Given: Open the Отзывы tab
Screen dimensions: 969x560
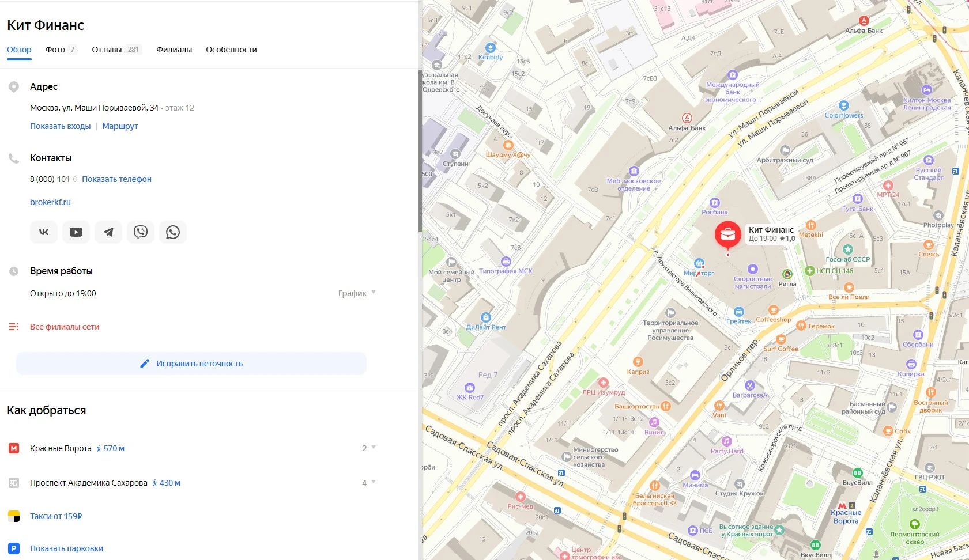Looking at the screenshot, I should point(116,50).
